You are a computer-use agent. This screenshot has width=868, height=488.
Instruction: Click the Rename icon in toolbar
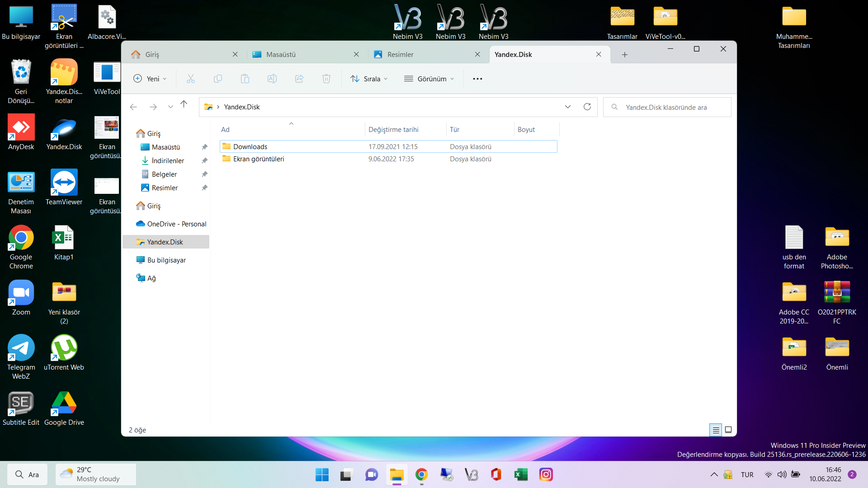[x=272, y=79]
